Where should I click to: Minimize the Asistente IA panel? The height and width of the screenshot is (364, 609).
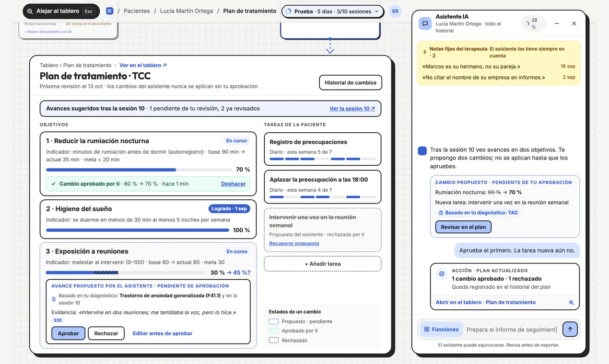557,23
